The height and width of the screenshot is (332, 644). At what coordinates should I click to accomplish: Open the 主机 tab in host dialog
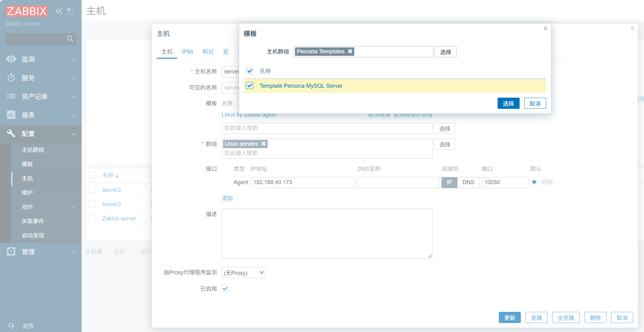pyautogui.click(x=167, y=52)
